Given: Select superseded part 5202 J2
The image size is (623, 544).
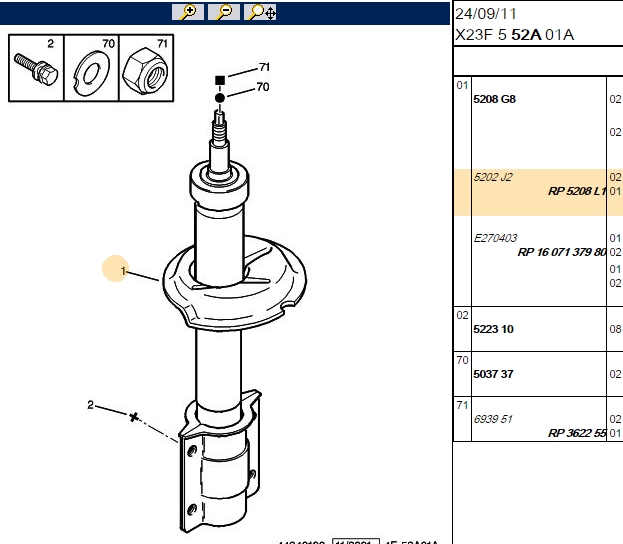Looking at the screenshot, I should point(493,177).
